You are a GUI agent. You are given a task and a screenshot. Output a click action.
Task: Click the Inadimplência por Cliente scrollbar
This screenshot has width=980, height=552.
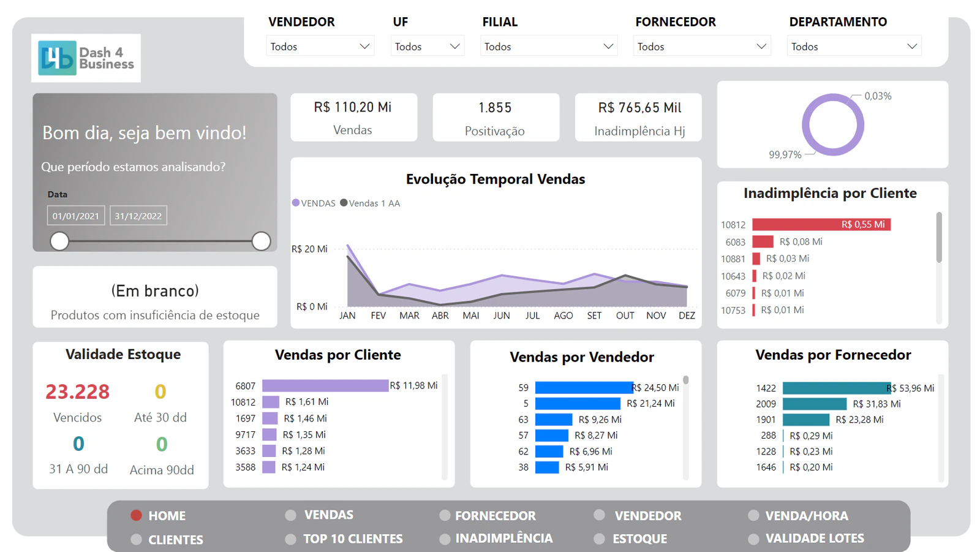coord(939,238)
